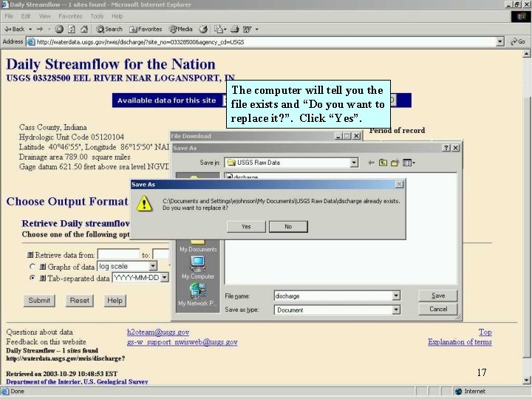This screenshot has width=532, height=399.
Task: Open the Search toolbar button
Action: tap(109, 29)
